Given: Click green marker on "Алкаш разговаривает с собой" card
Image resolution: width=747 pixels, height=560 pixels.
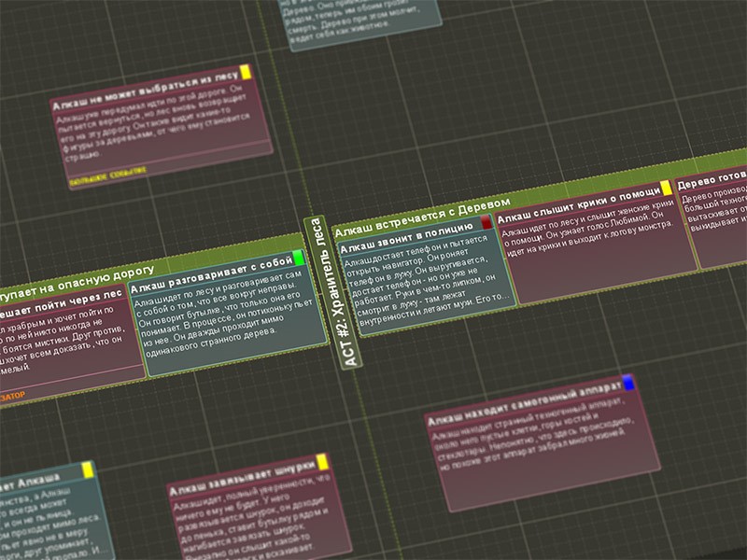Looking at the screenshot, I should coord(299,258).
